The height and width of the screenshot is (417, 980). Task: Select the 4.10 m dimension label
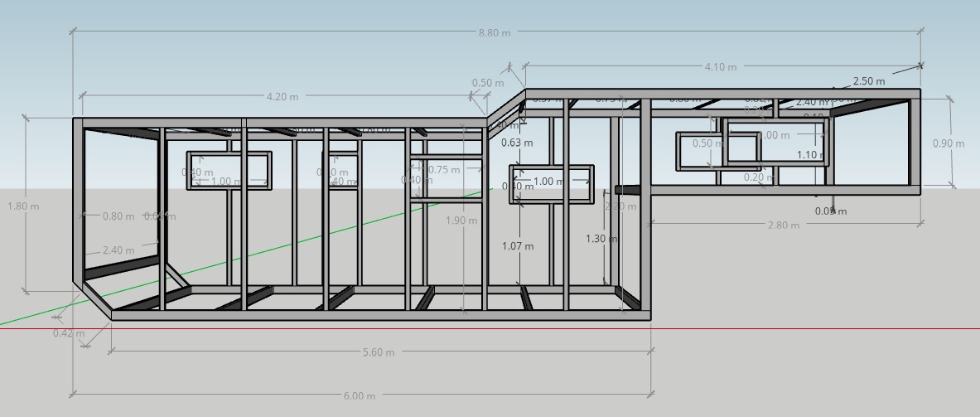pos(720,67)
